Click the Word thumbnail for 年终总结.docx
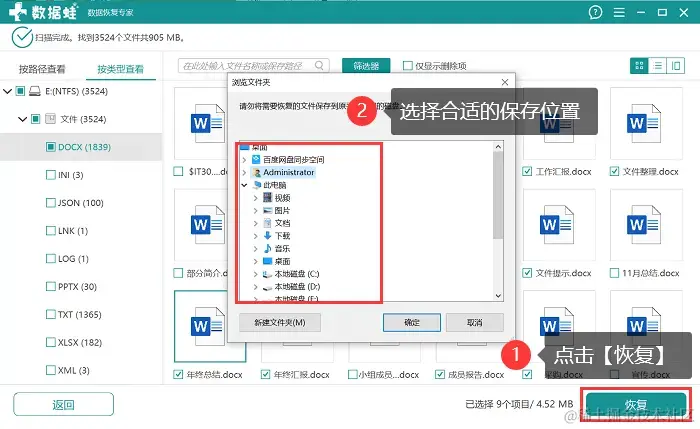The image size is (700, 429). (210, 326)
